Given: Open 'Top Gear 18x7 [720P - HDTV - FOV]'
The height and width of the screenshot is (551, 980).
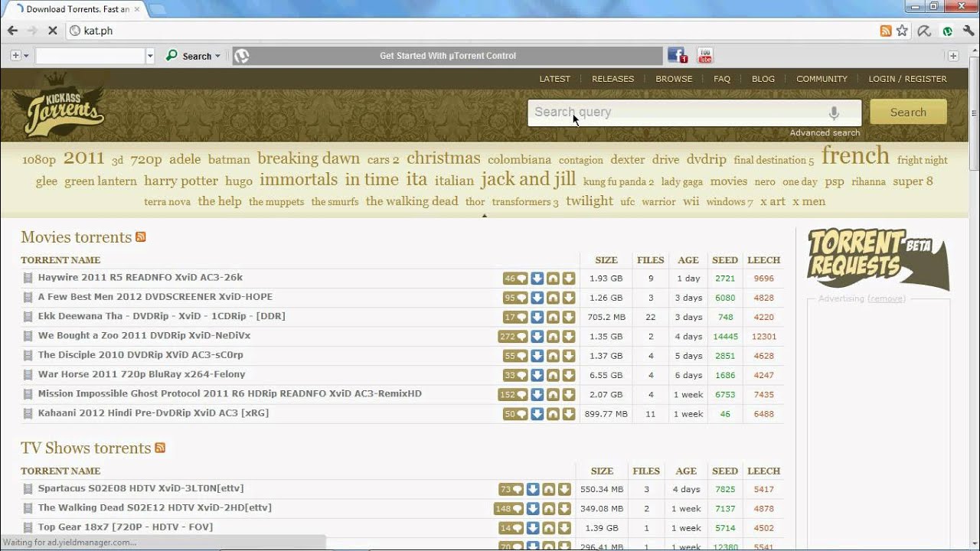Looking at the screenshot, I should point(126,527).
